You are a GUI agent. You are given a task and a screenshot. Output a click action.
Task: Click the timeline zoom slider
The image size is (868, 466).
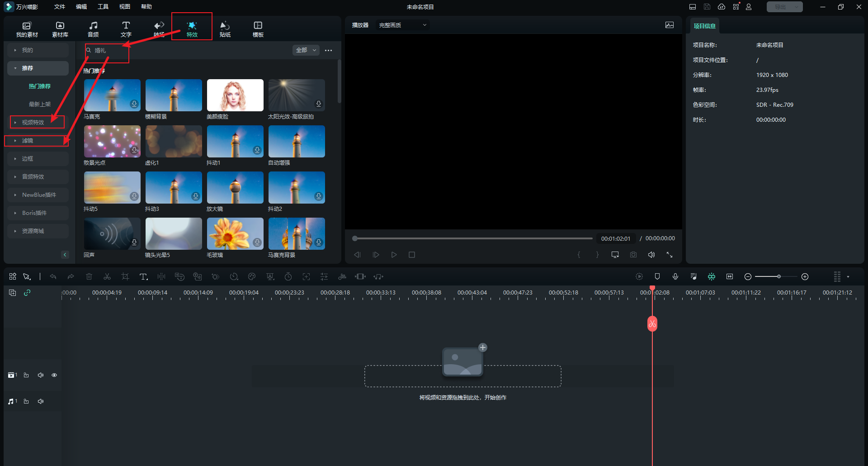778,276
